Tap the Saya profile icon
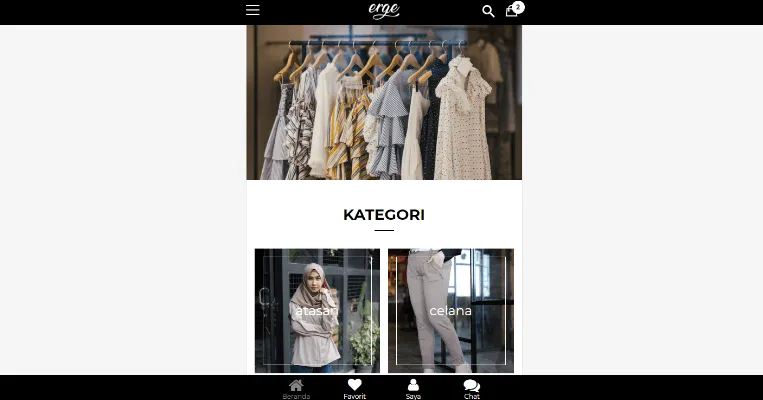 pos(413,385)
